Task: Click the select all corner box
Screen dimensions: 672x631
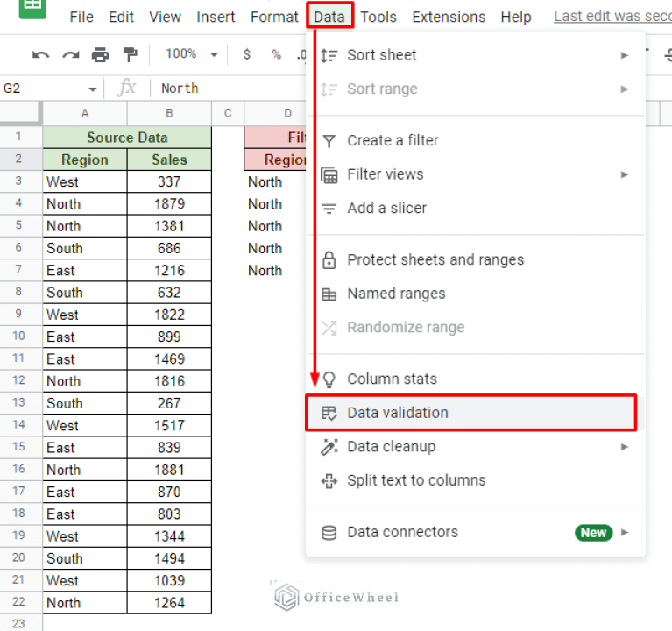Action: click(x=20, y=114)
